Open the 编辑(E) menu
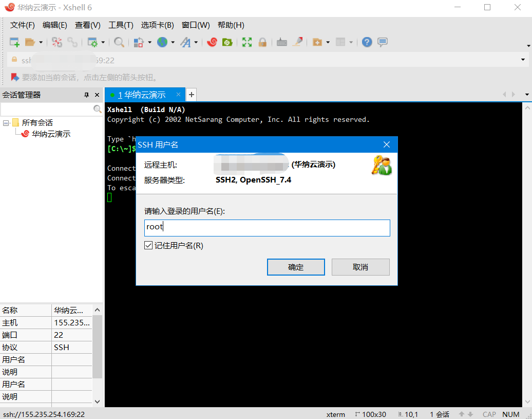The width and height of the screenshot is (532, 419). pyautogui.click(x=54, y=25)
